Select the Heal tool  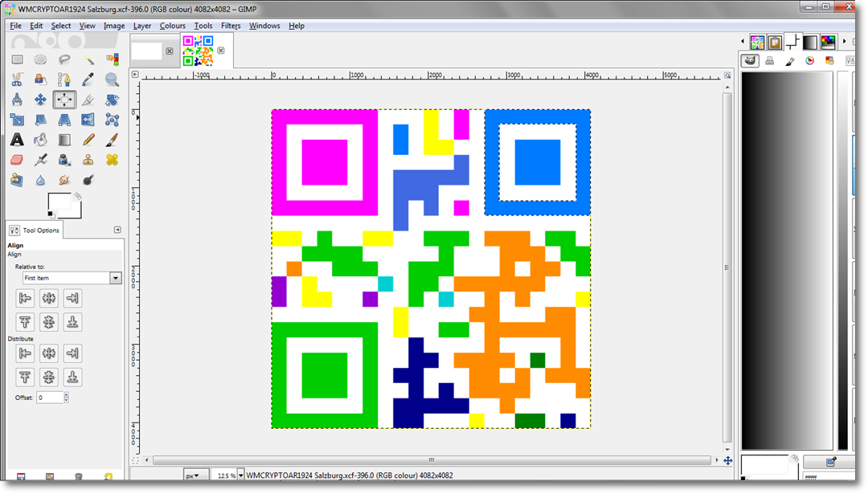point(112,160)
